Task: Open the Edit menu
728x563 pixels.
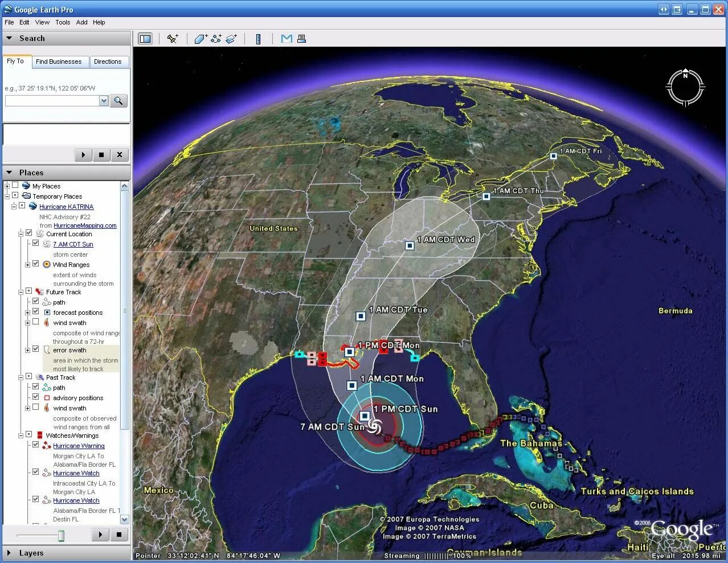Action: tap(24, 22)
